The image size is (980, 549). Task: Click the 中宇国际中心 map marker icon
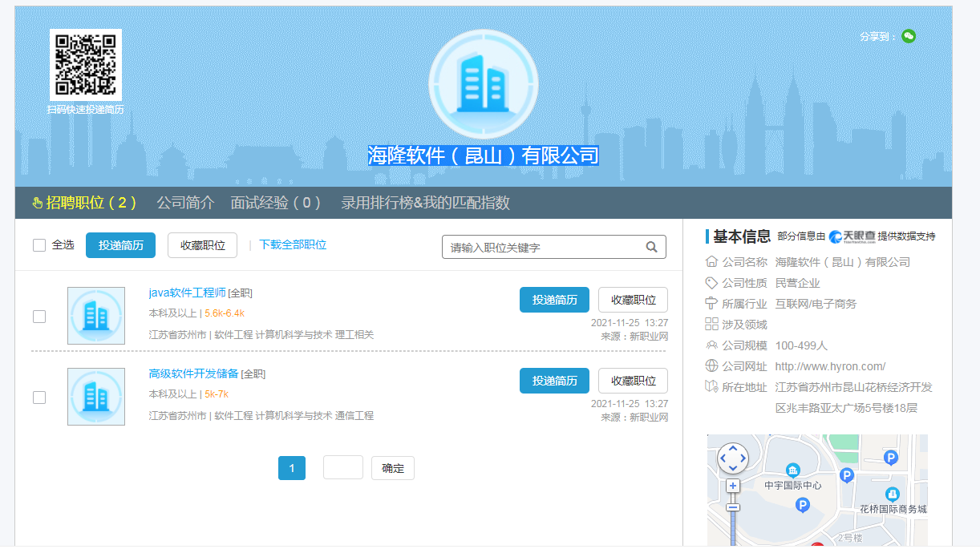(x=792, y=470)
